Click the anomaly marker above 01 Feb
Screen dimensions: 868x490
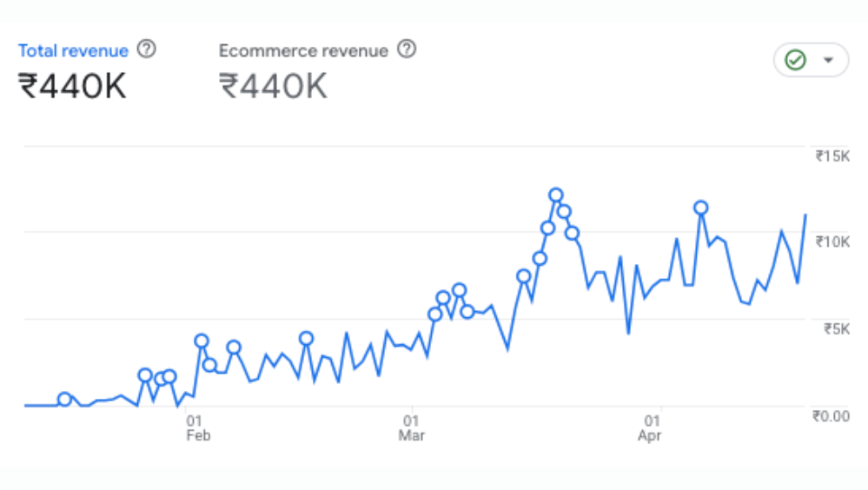(x=202, y=341)
